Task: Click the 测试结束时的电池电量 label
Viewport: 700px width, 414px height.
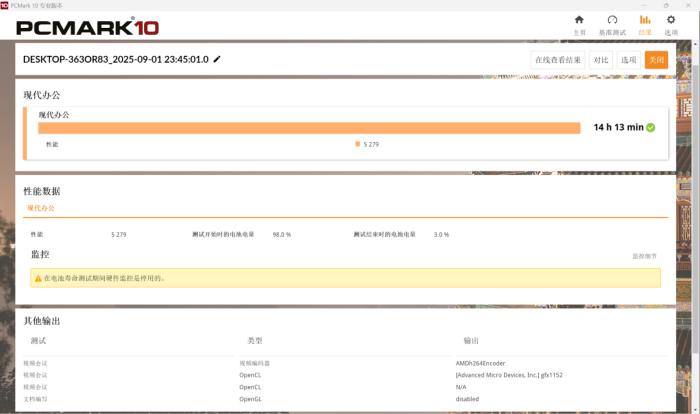Action: pyautogui.click(x=384, y=234)
